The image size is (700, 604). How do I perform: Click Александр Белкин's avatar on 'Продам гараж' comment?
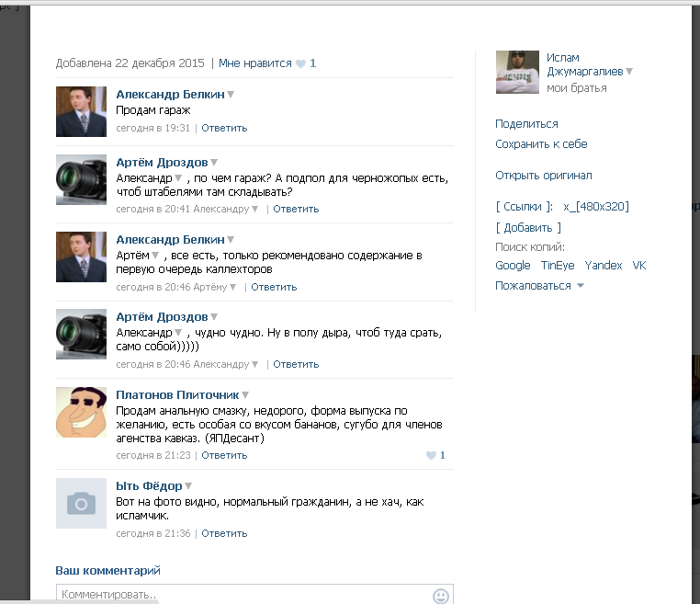click(81, 111)
